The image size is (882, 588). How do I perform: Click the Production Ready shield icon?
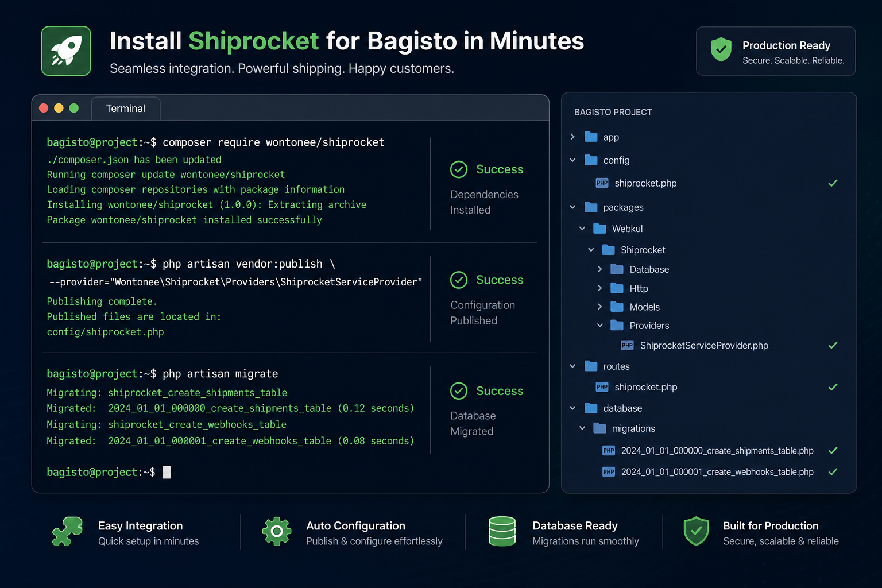point(721,50)
